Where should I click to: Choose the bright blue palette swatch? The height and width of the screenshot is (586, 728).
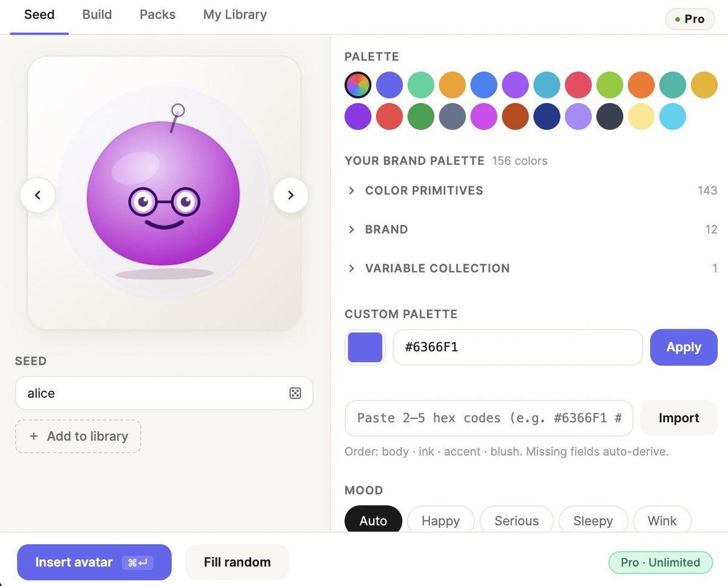point(484,85)
